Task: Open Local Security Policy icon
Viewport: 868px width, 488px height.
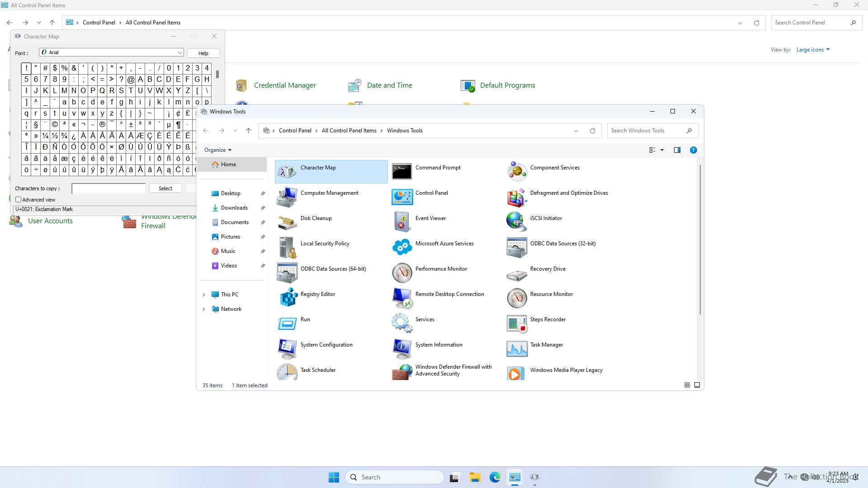Action: pos(287,247)
